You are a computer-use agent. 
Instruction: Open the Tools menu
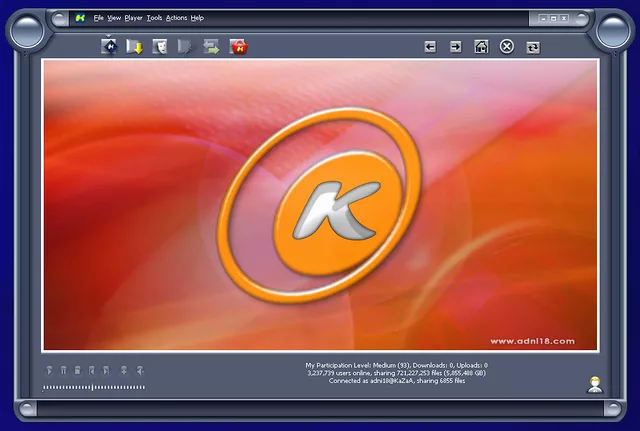click(154, 18)
